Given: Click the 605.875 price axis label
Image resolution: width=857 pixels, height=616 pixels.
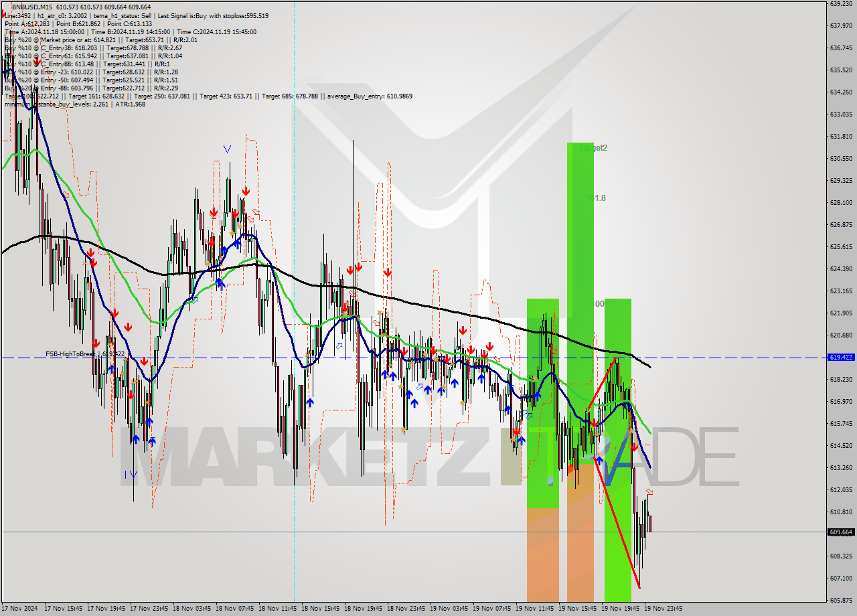Looking at the screenshot, I should (841, 600).
